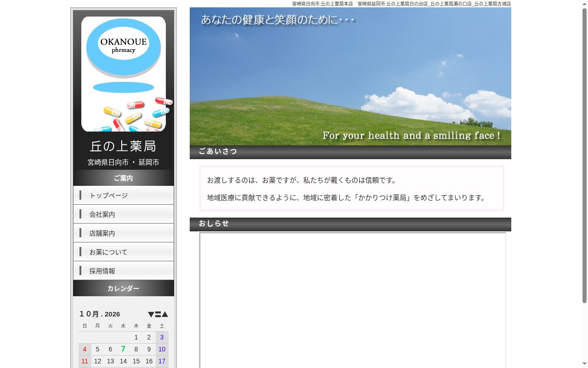Open 店舗案内 menu item
Viewport: 588px width, 368px height.
tap(124, 233)
